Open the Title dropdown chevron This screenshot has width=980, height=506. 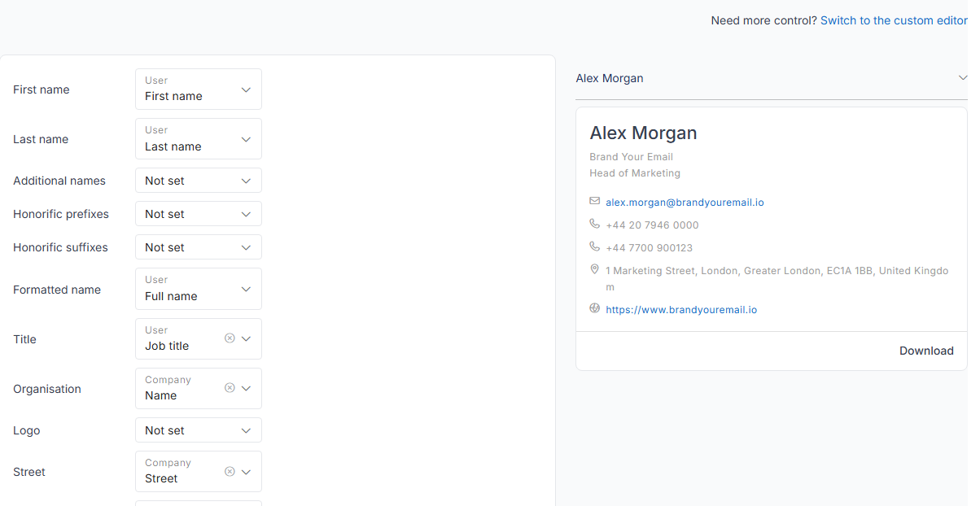[247, 338]
